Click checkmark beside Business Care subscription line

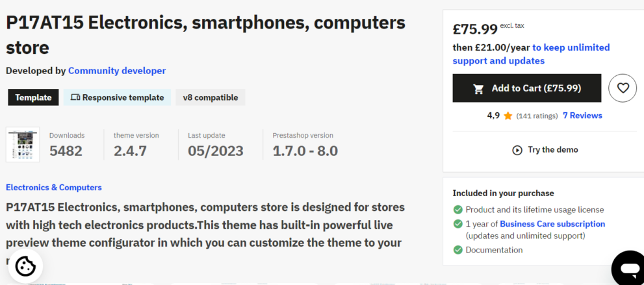pos(458,224)
